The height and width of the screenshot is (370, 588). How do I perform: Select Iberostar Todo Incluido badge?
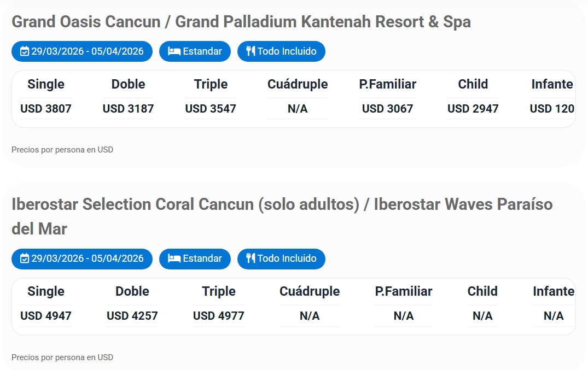pos(281,259)
